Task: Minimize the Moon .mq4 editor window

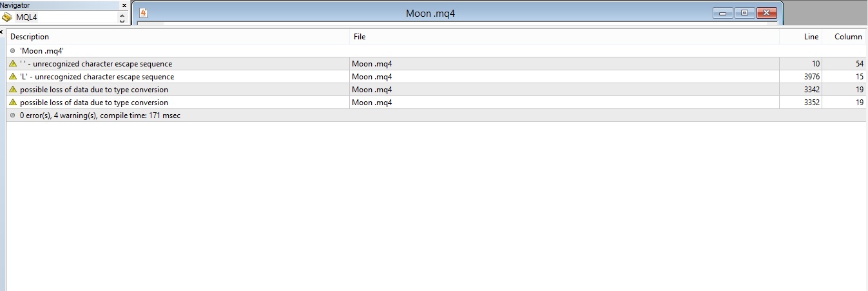Action: click(723, 13)
